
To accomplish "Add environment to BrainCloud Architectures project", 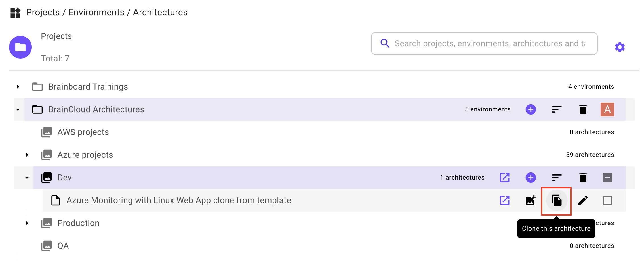I will point(531,110).
